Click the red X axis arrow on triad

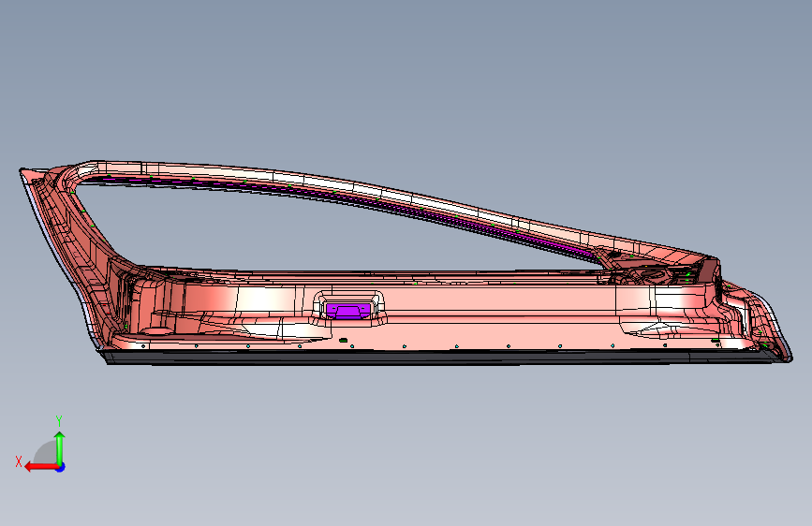pos(40,467)
